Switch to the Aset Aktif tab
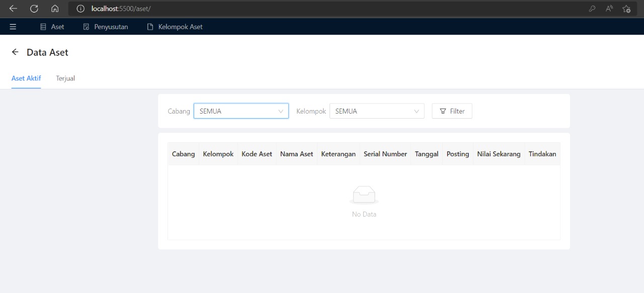Screen dimensions: 644x293 pos(26,78)
